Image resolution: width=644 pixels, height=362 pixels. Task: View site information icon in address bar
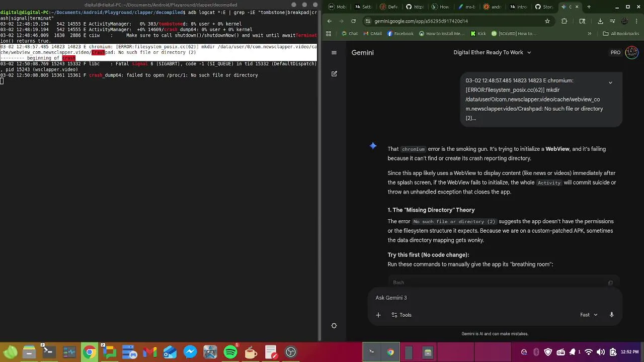click(x=368, y=21)
